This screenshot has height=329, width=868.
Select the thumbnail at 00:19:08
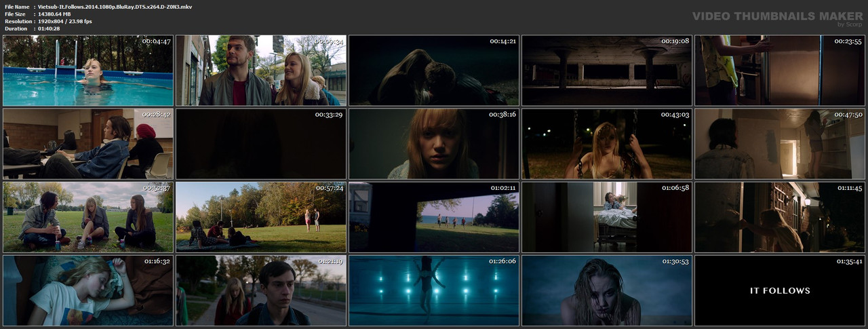point(607,71)
